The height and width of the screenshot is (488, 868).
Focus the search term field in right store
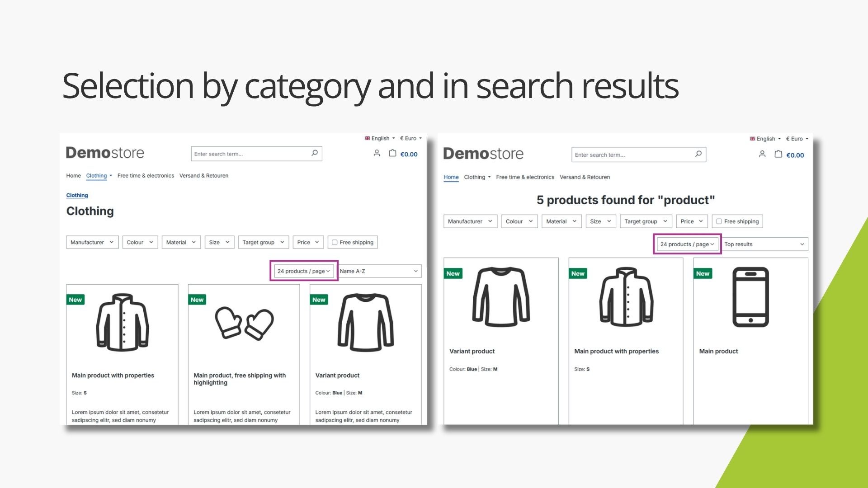pos(633,155)
